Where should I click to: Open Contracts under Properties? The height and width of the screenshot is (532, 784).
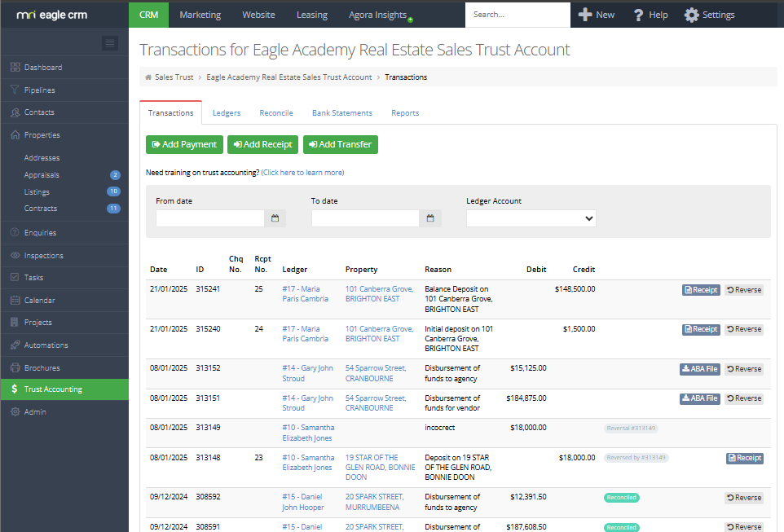pyautogui.click(x=41, y=209)
